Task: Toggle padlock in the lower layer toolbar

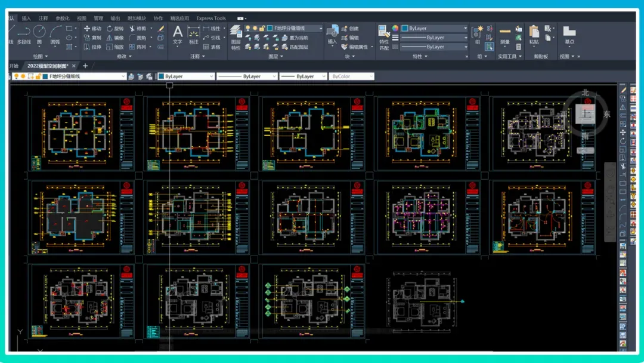Action: click(38, 76)
